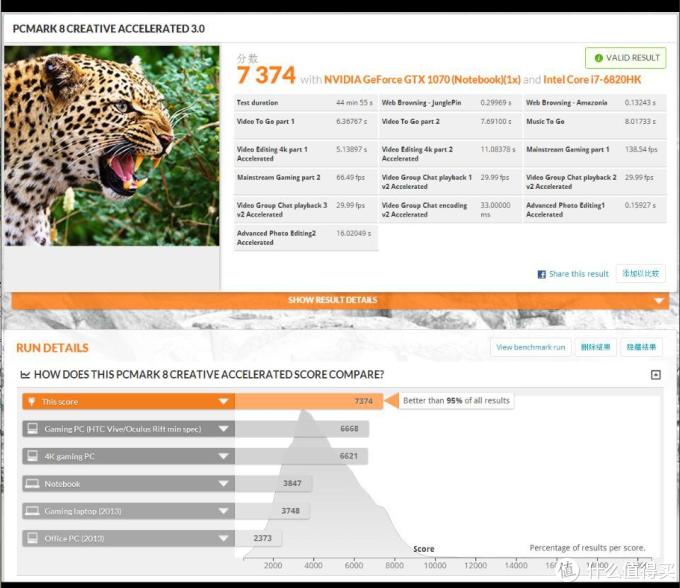The image size is (680, 588).
Task: Collapse the score comparison section box icon
Action: [x=655, y=375]
